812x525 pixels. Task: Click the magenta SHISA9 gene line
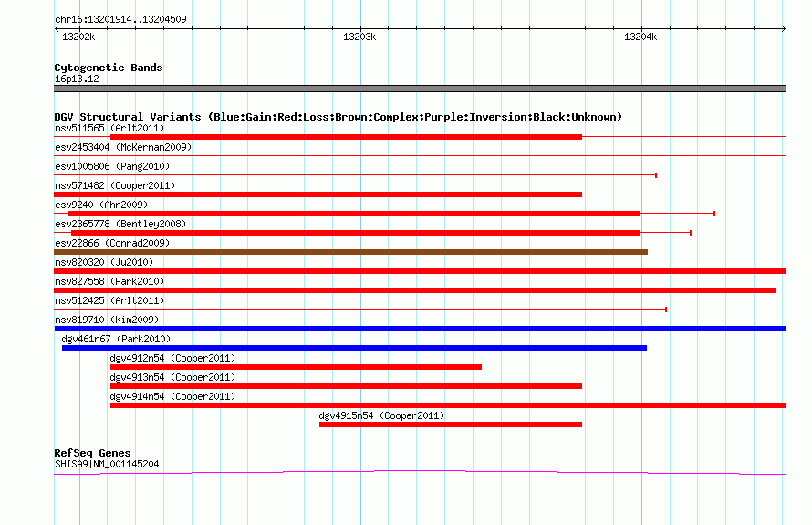click(420, 472)
